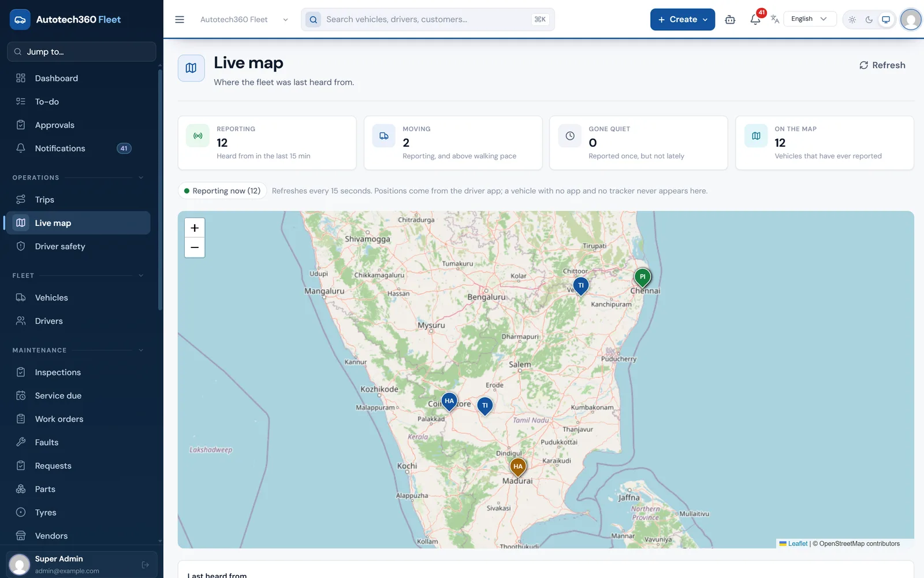This screenshot has height=578, width=924.
Task: Open the Autotech360 Fleet workspace selector
Action: coord(244,20)
